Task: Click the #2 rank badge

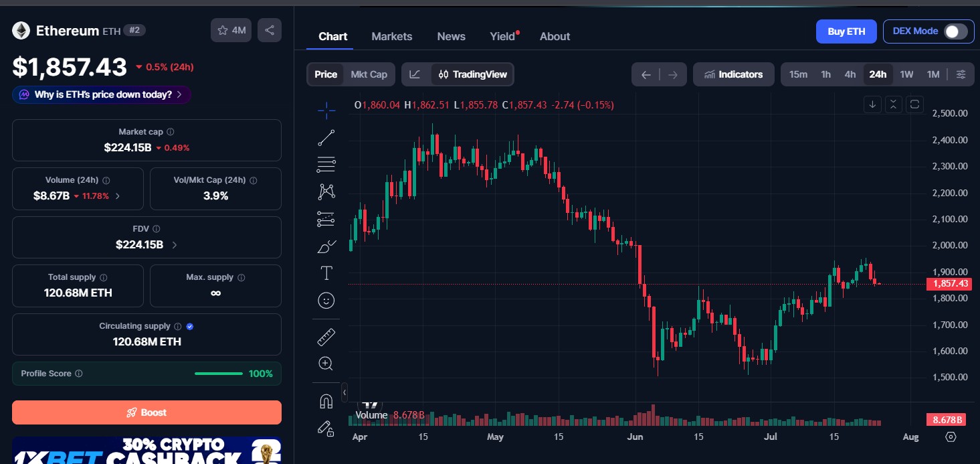Action: click(x=134, y=30)
